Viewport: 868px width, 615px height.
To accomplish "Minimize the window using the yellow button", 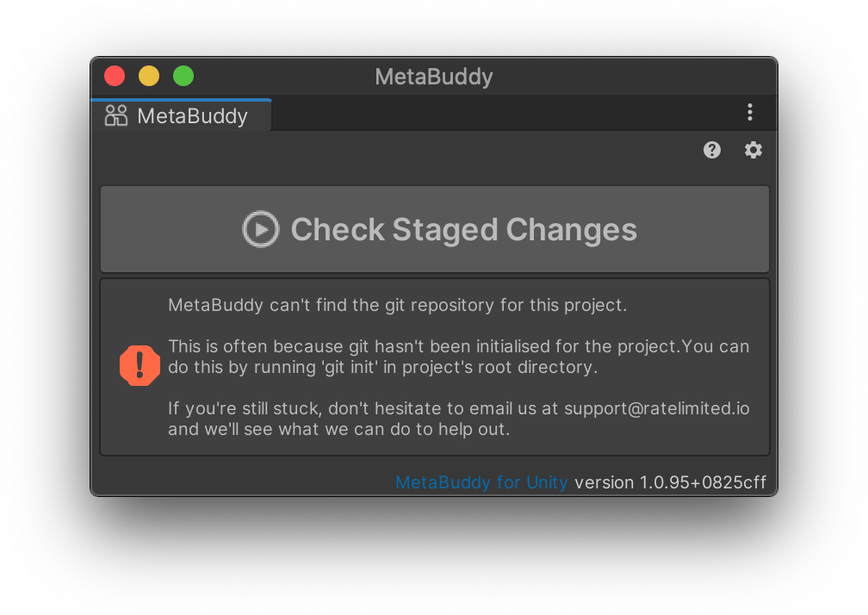I will tap(149, 76).
